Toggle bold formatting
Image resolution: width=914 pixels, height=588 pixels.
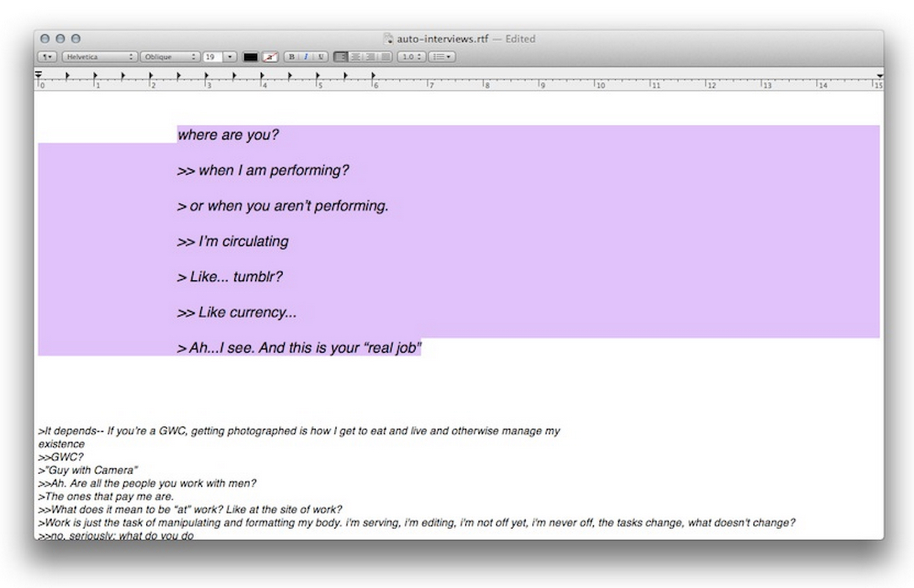point(291,57)
